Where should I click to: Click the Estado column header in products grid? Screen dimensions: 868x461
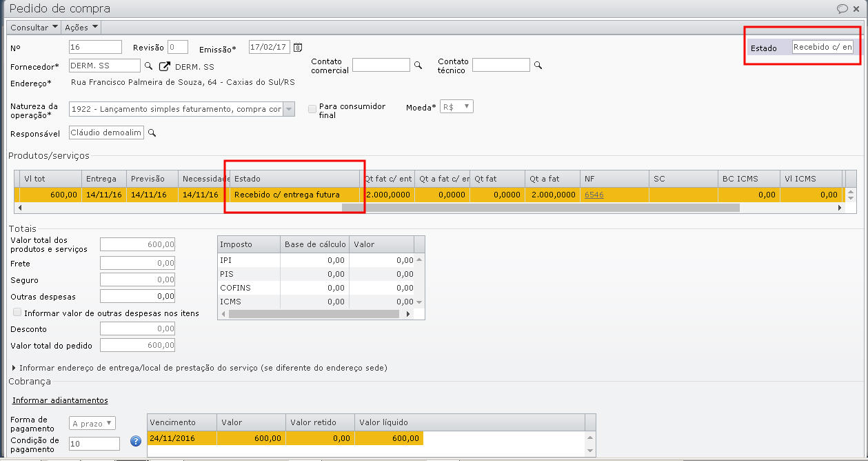coord(294,179)
